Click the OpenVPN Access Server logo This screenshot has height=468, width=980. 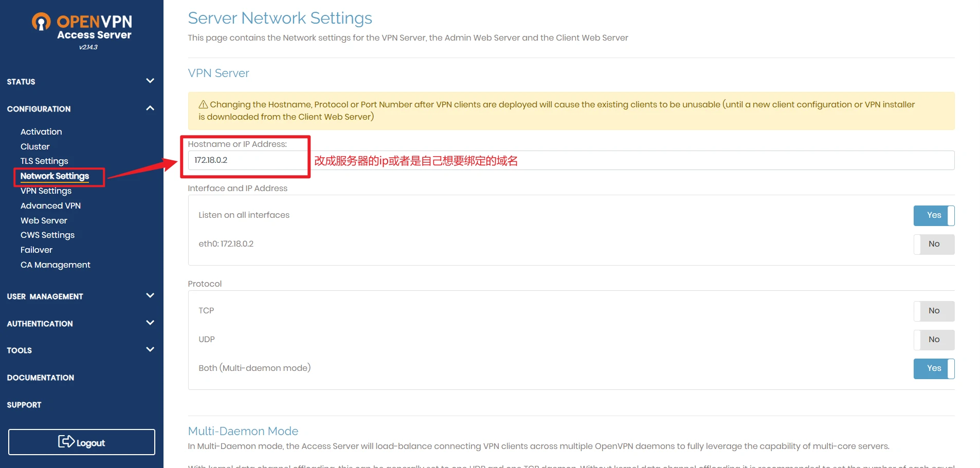[x=82, y=26]
